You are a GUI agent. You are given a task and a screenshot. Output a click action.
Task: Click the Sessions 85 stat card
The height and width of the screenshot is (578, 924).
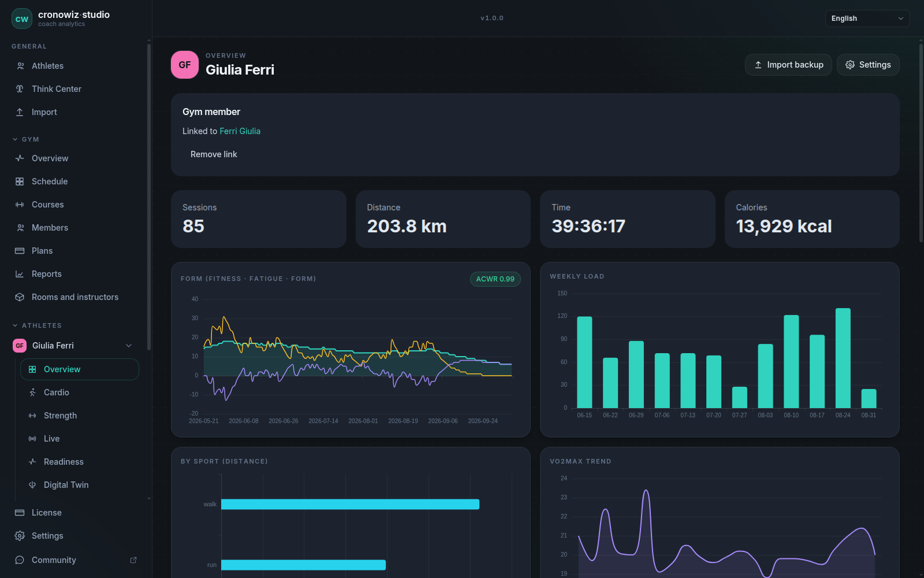pos(259,219)
